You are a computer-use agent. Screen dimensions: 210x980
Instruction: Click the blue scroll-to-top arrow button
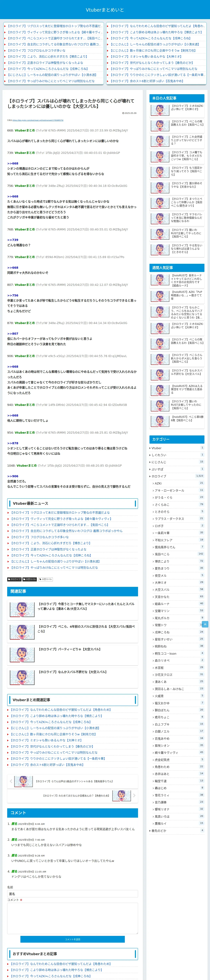tap(205, 624)
